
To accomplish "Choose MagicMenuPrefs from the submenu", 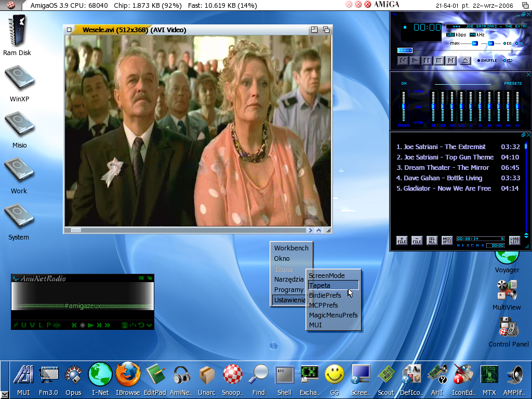I will [x=333, y=315].
